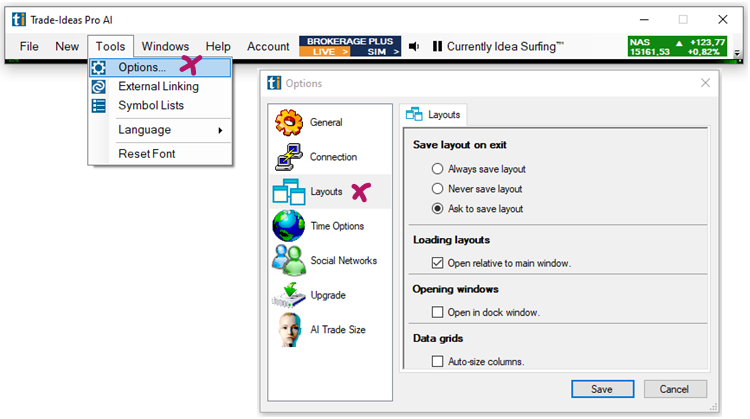Open the Windows menu

pyautogui.click(x=165, y=46)
